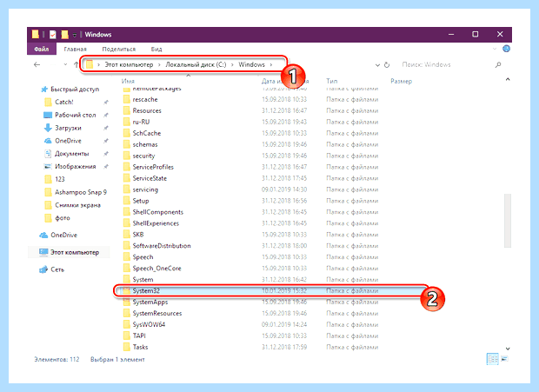Expand chevron after Этот компьютер breadcrumb
The image size is (539, 392).
[159, 64]
